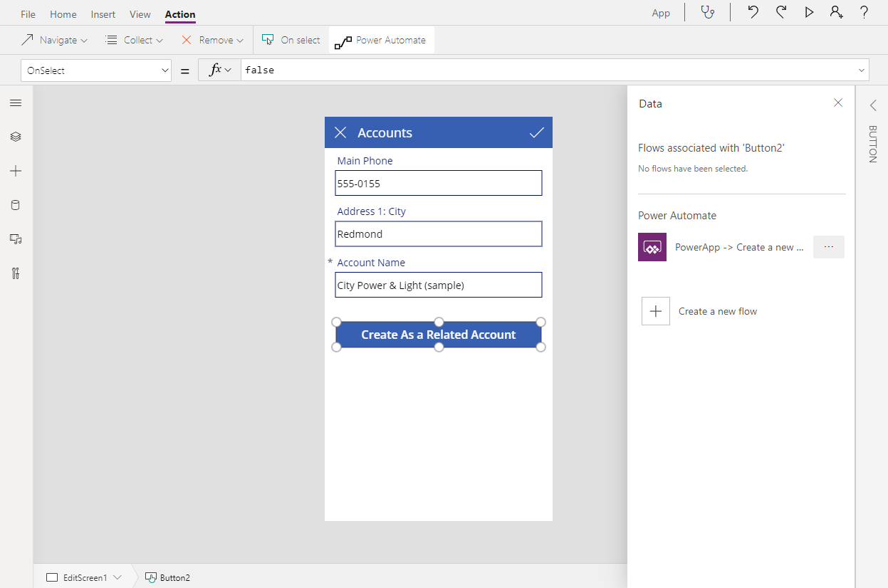Open the View tab
The image size is (888, 588).
(x=140, y=14)
